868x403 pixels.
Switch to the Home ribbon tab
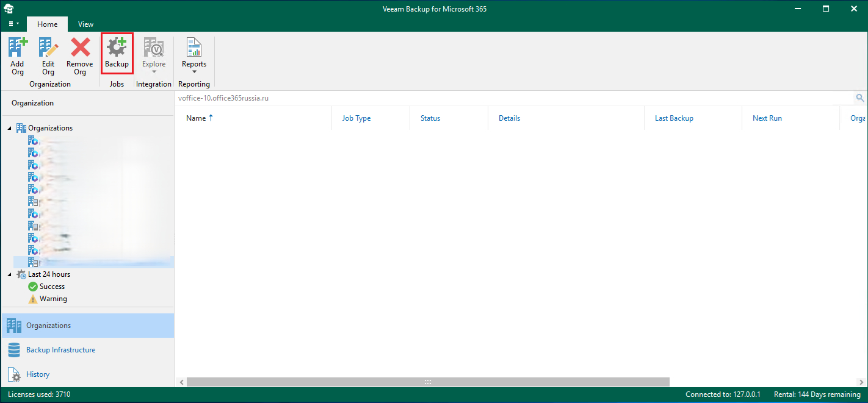click(48, 24)
